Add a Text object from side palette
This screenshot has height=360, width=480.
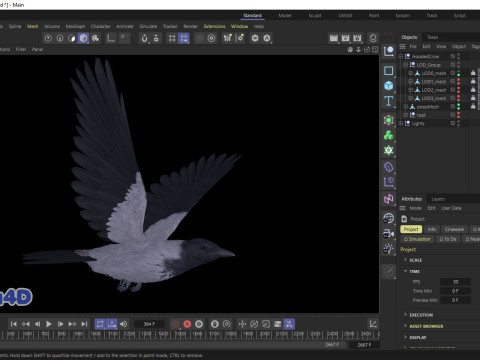389,101
